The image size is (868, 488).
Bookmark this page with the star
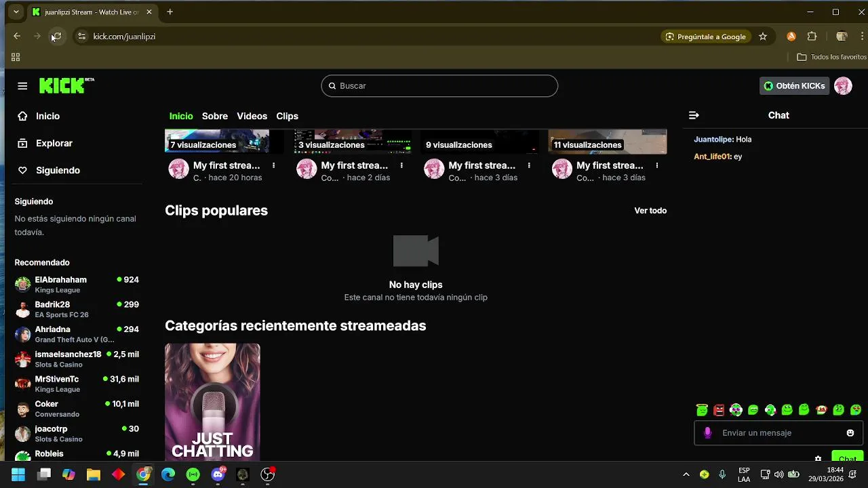coord(763,37)
